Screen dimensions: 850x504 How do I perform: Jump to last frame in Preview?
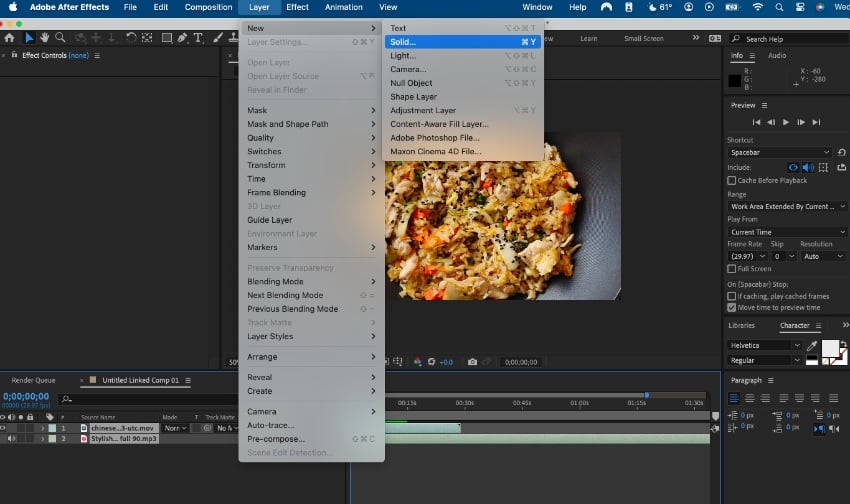(x=816, y=122)
